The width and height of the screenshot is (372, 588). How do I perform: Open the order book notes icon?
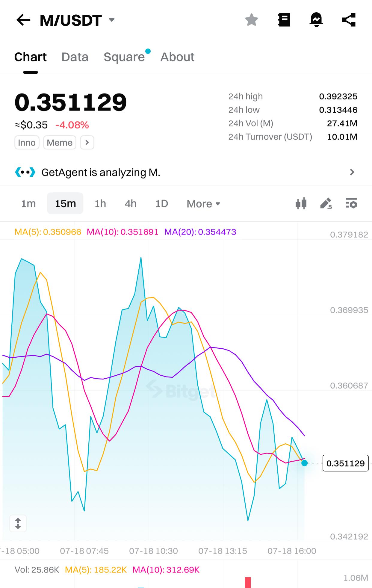(284, 20)
